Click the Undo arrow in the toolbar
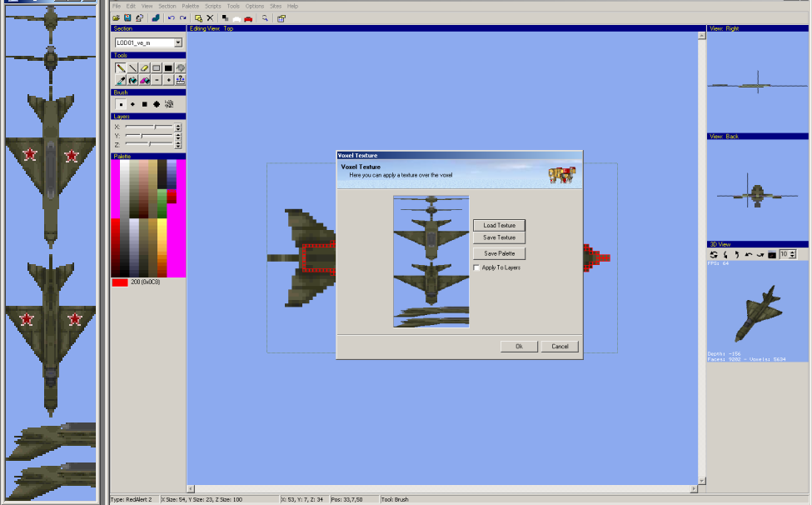Image resolution: width=812 pixels, height=505 pixels. [172, 17]
